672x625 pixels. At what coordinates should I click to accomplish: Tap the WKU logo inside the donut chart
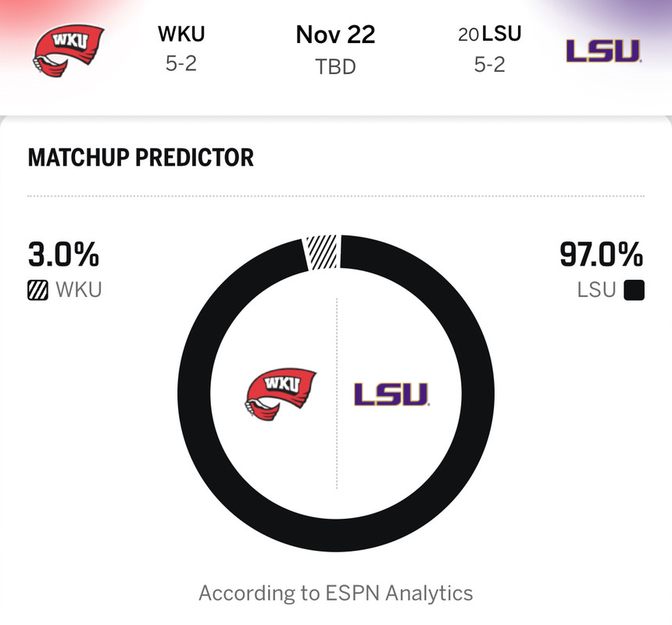(281, 395)
